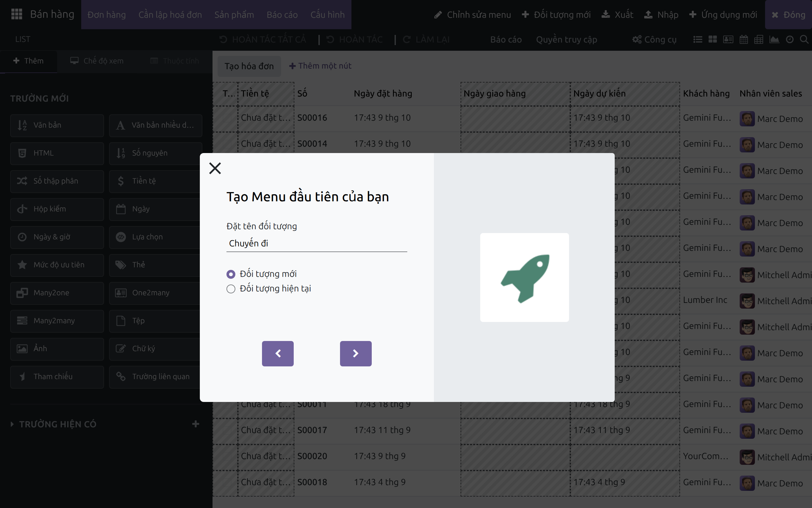This screenshot has height=508, width=812.
Task: Select the 'Đối tượng mới' radio option
Action: pyautogui.click(x=231, y=274)
